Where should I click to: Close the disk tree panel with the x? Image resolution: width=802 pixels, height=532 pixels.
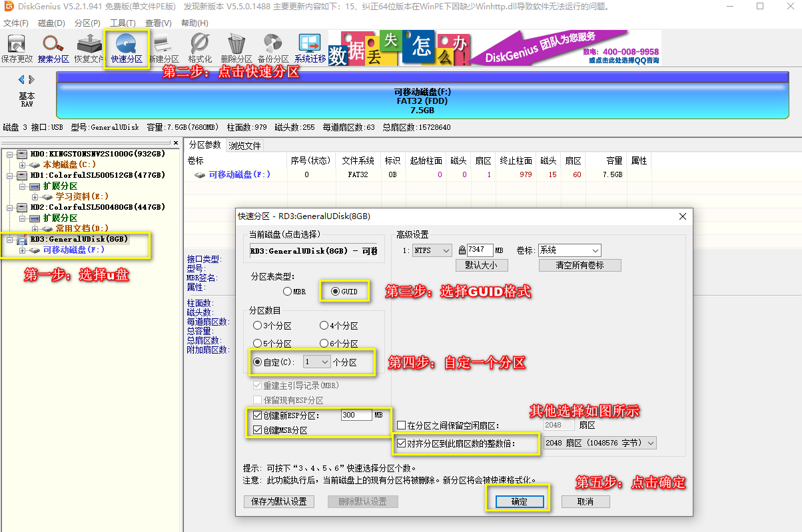[176, 143]
